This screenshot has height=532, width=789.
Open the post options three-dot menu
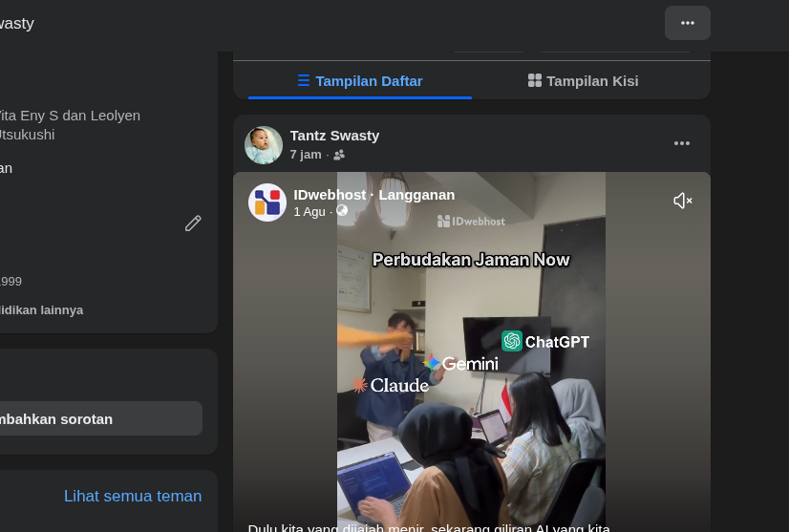(682, 143)
